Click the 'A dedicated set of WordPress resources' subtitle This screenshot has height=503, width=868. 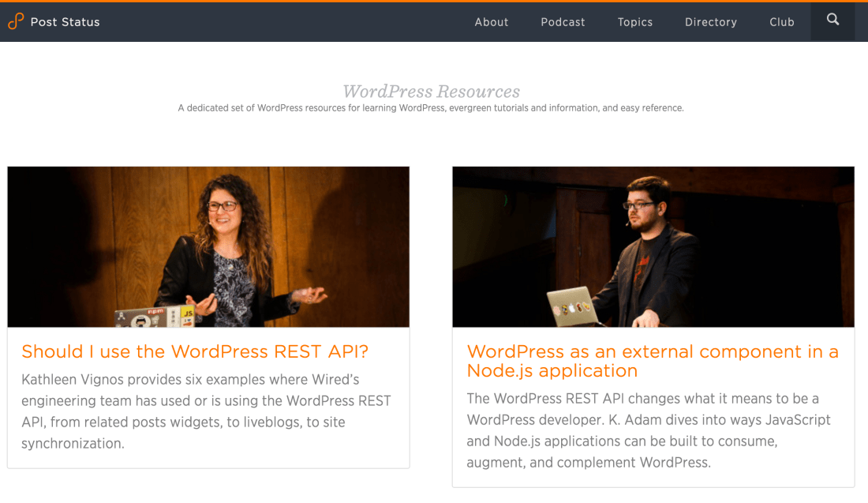click(431, 108)
